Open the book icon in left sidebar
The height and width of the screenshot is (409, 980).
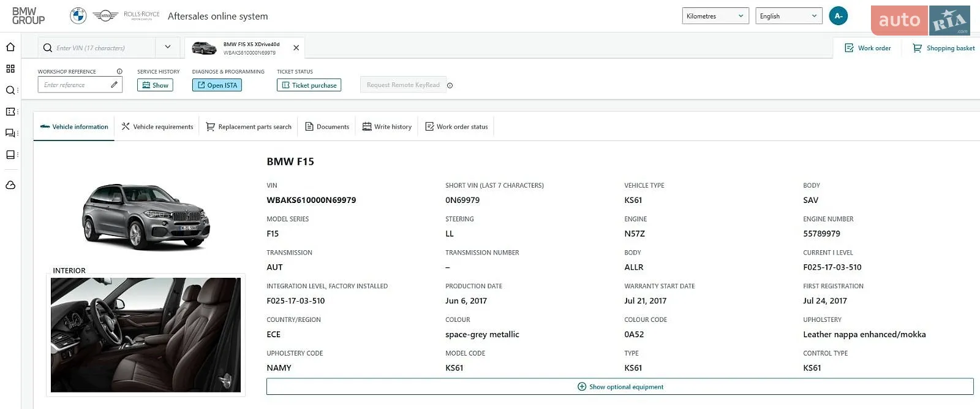point(10,155)
